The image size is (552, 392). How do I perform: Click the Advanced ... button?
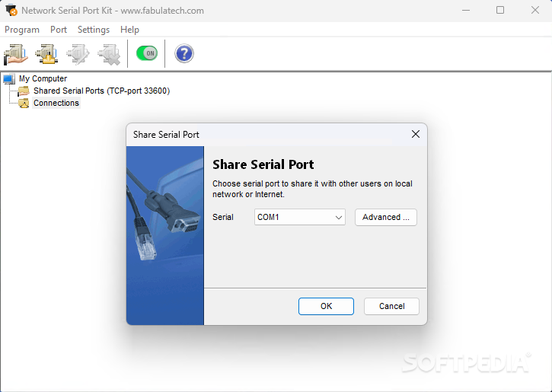coord(386,217)
